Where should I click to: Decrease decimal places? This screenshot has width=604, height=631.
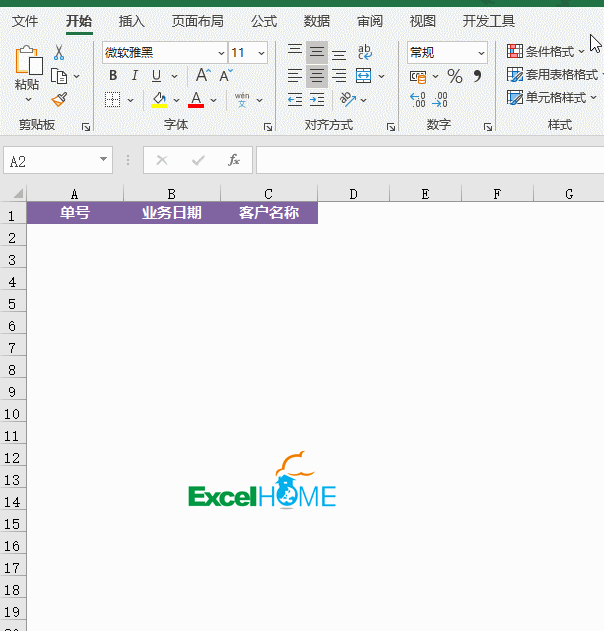(x=439, y=99)
